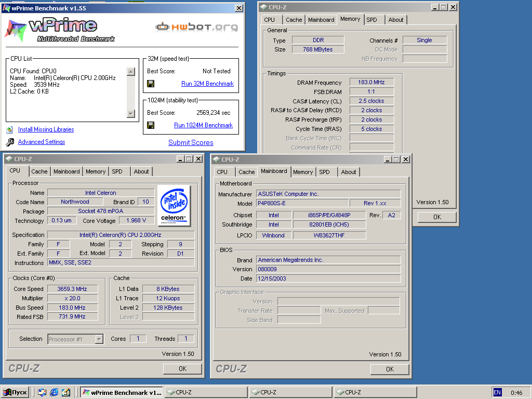Open About tab in CPU window
The image size is (532, 399).
[x=141, y=171]
